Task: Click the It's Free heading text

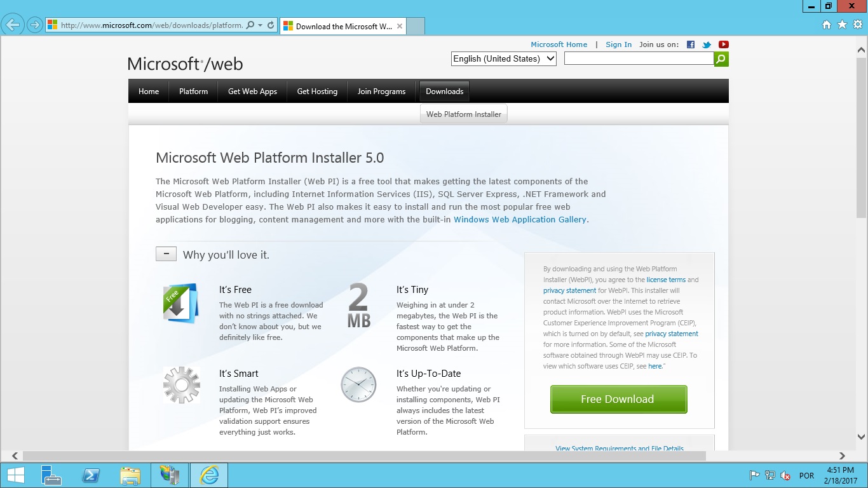Action: pos(235,290)
